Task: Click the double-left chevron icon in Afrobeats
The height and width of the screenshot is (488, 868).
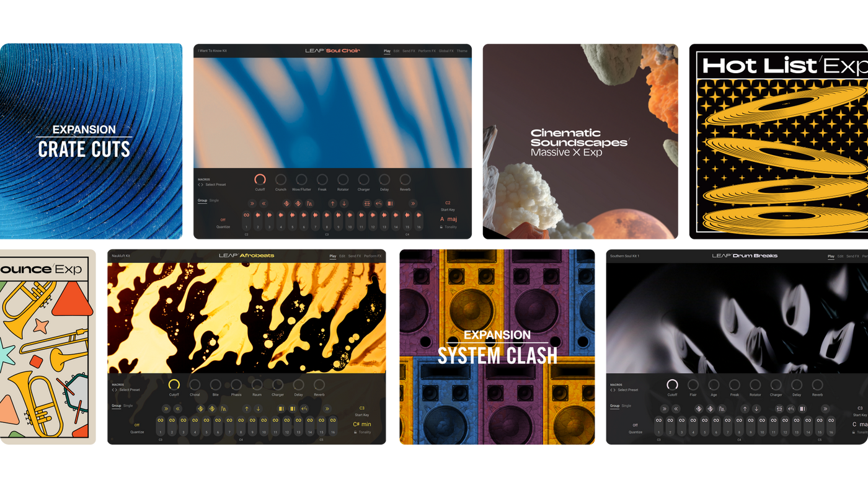Action: click(177, 409)
